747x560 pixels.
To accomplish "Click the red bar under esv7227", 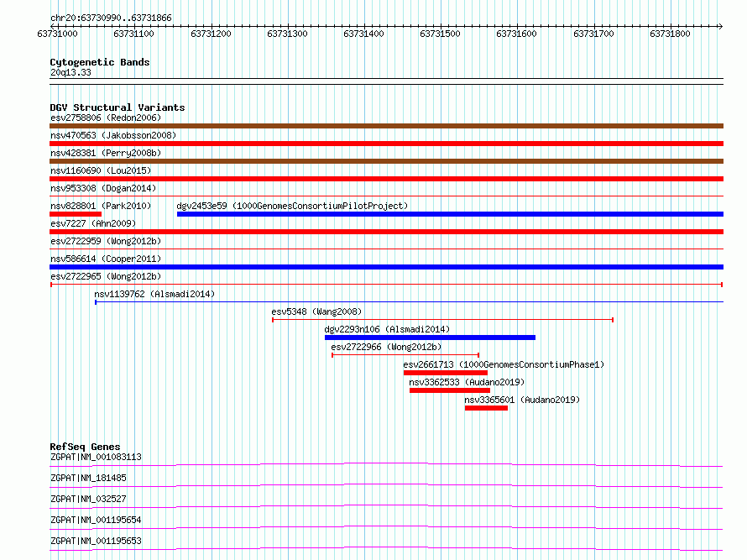I will 386,232.
